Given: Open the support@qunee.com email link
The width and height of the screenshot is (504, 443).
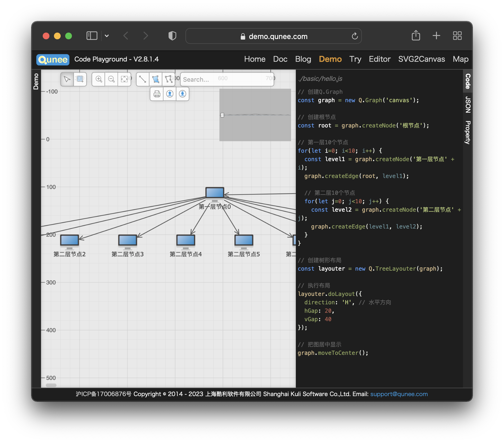Looking at the screenshot, I should (399, 394).
